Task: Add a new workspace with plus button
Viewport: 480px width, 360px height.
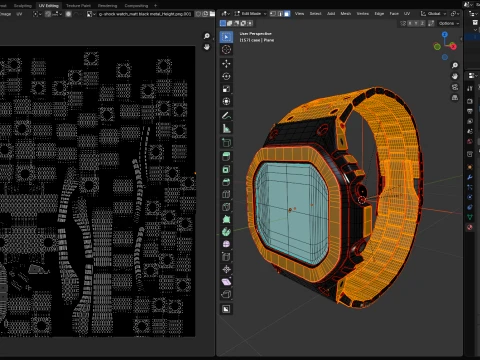Action: 156,6
